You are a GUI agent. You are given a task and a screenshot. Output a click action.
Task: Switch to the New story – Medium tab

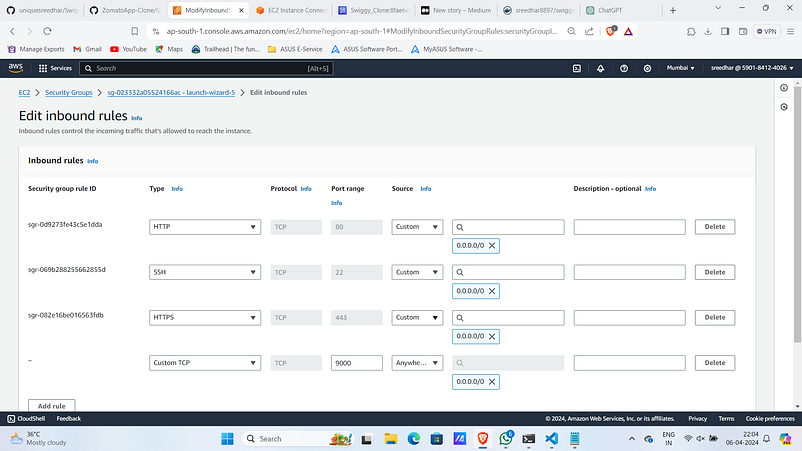pyautogui.click(x=456, y=10)
